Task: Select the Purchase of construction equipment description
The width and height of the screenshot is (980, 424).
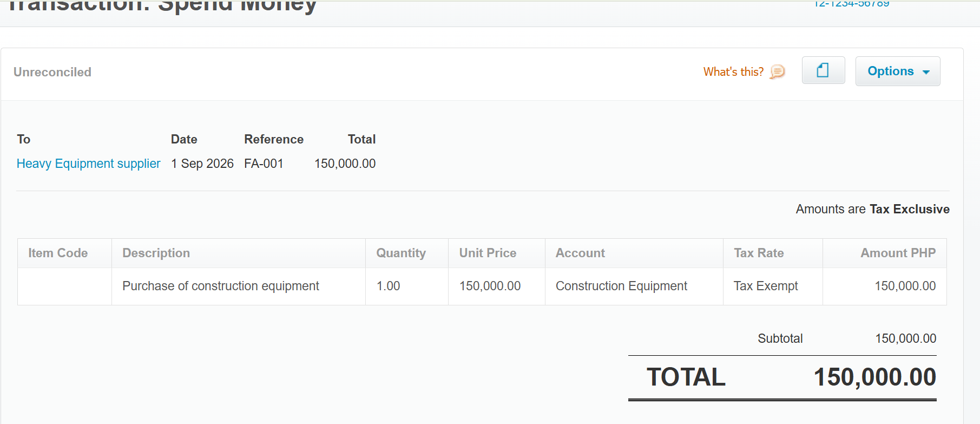Action: (221, 286)
